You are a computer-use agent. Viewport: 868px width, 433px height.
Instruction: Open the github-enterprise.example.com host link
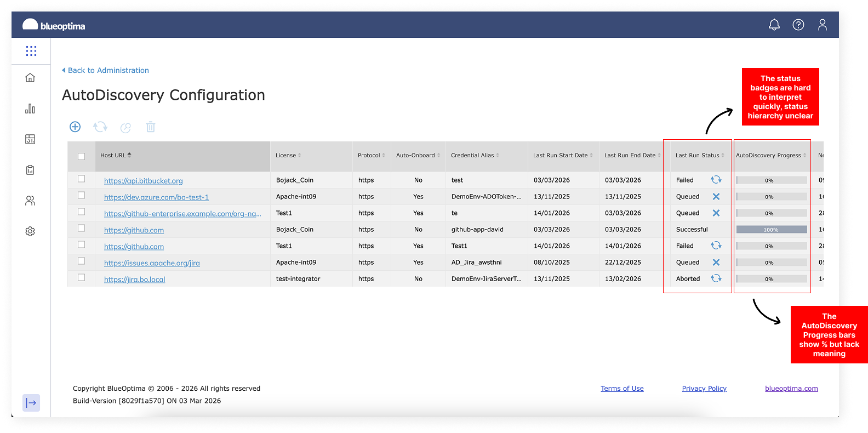pos(182,214)
